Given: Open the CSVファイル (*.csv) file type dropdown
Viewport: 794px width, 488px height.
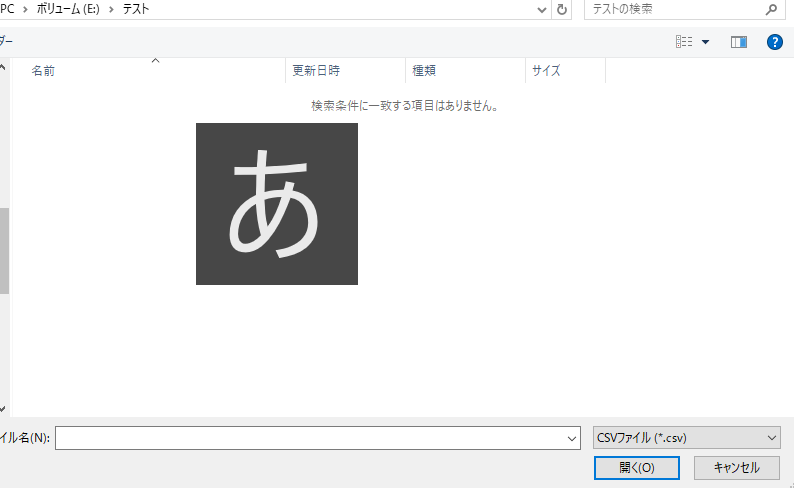Looking at the screenshot, I should (687, 438).
